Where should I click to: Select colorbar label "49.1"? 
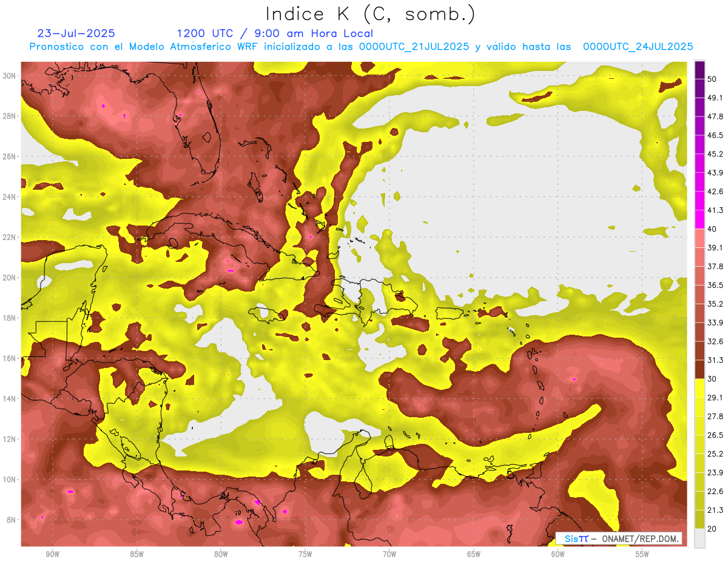tap(715, 98)
